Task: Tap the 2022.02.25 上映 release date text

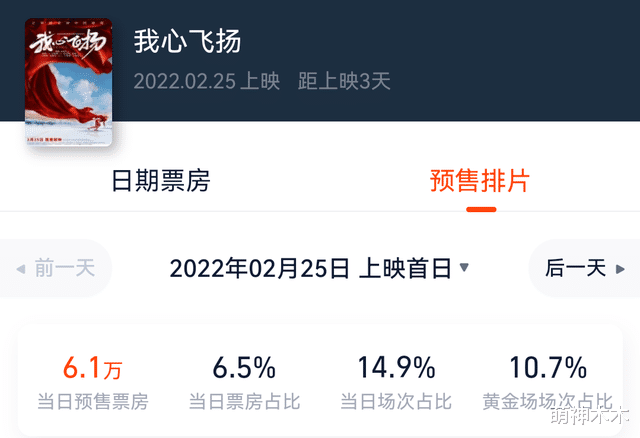Action: 206,81
